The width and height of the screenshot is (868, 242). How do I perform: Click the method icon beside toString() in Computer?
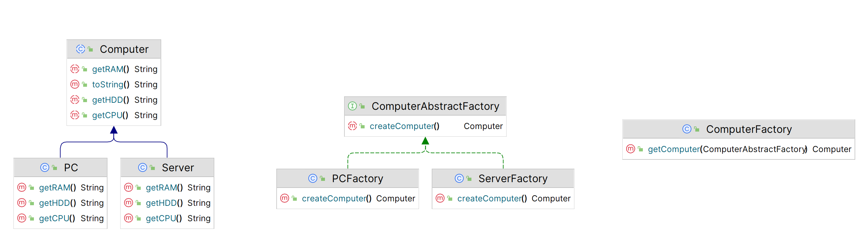point(75,84)
